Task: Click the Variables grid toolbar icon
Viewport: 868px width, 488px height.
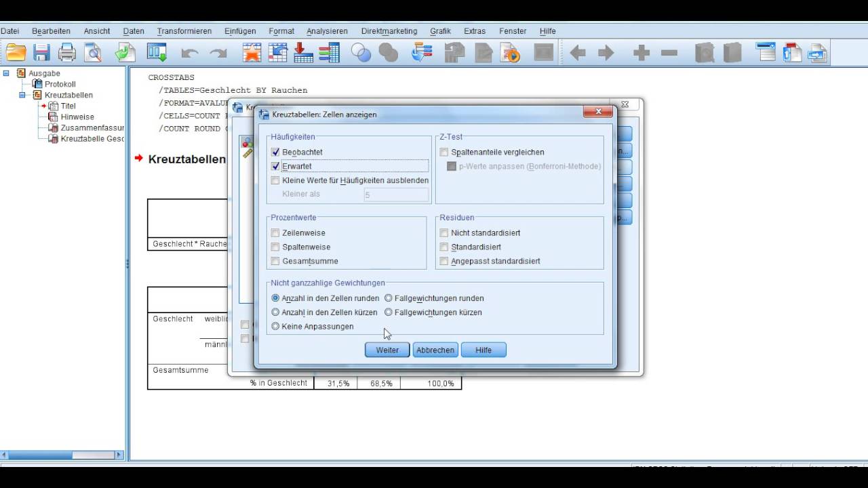Action: tap(329, 53)
